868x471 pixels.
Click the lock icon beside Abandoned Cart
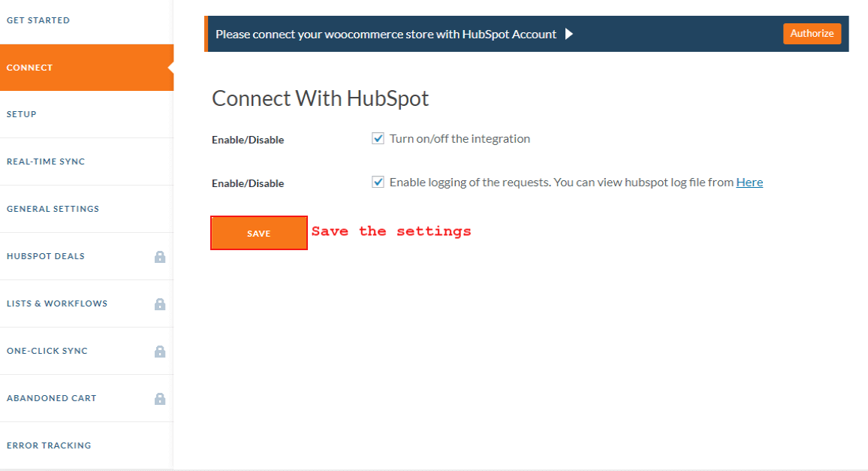point(160,398)
